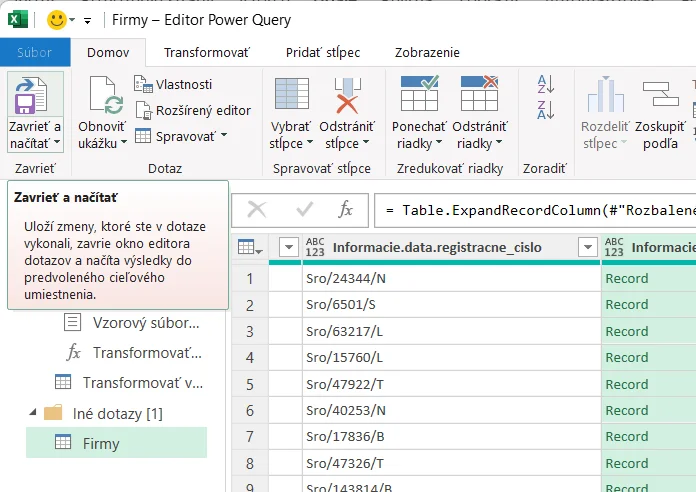Switch to the Domov tab
The height and width of the screenshot is (492, 696).
coord(108,52)
